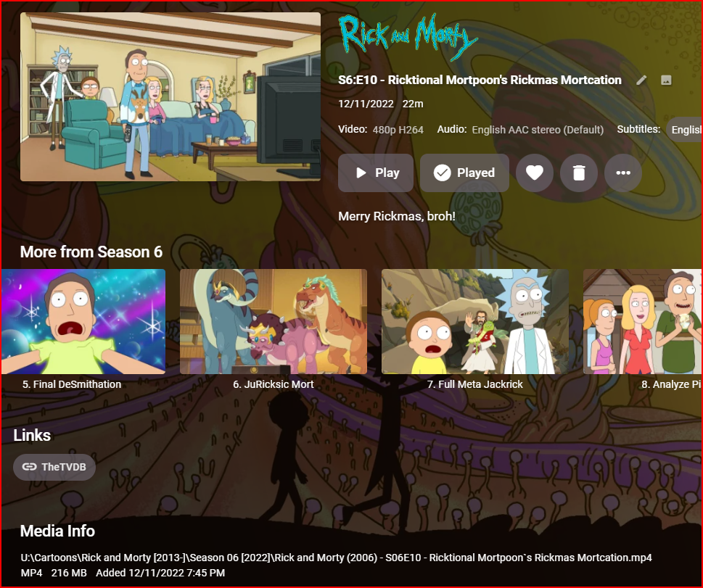Viewport: 703px width, 588px height.
Task: Click the '5. Final DeSmithation' title
Action: point(72,384)
